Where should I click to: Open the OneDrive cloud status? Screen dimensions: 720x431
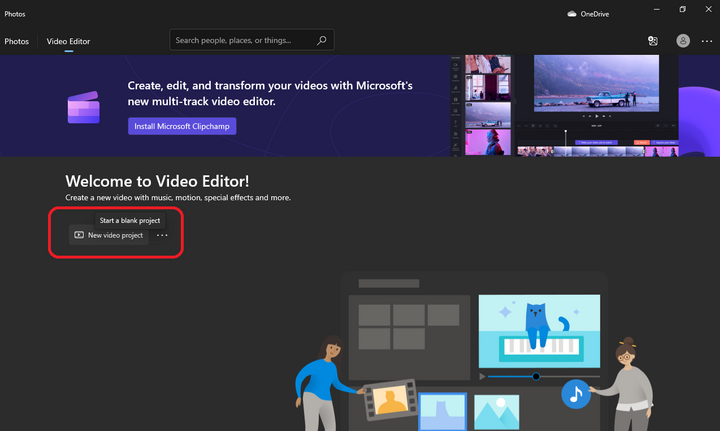tap(588, 14)
